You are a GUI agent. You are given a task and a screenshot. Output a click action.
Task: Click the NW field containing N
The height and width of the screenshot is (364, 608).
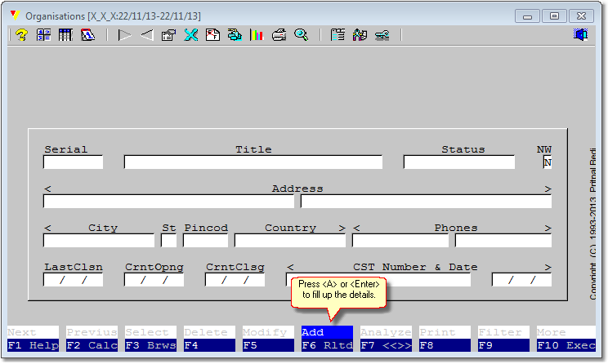(548, 162)
